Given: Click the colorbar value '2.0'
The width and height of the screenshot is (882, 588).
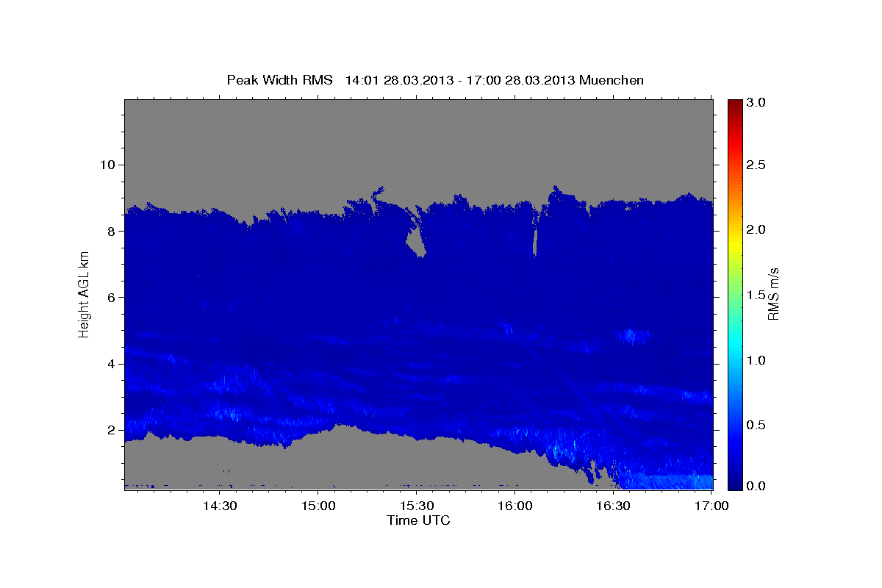Looking at the screenshot, I should pos(755,230).
